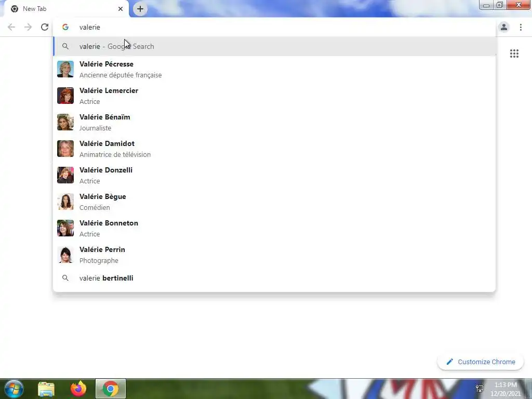
Task: Click Valérie Lemercier photo thumbnail
Action: tap(65, 96)
